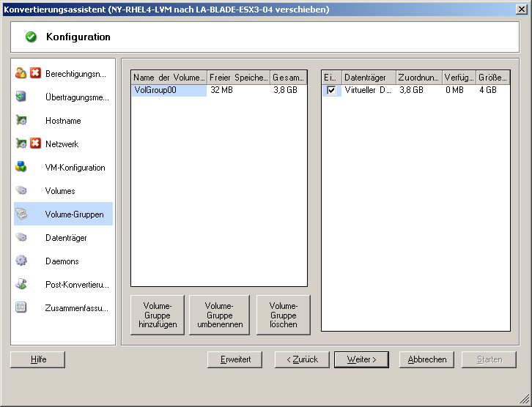Viewport: 532px width, 407px height.
Task: Click the Berechtigungsnachweis sidebar icon
Action: [x=21, y=73]
